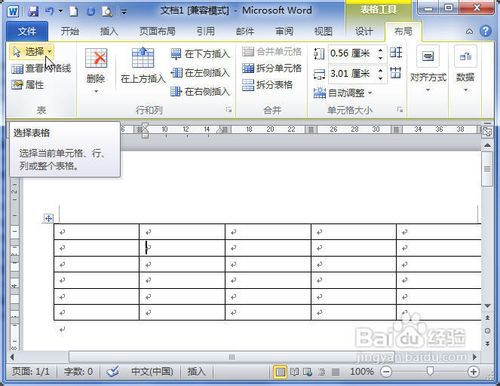Open the Undo history dropdown arrow
Screen dimensions: 500x386
[61, 11]
